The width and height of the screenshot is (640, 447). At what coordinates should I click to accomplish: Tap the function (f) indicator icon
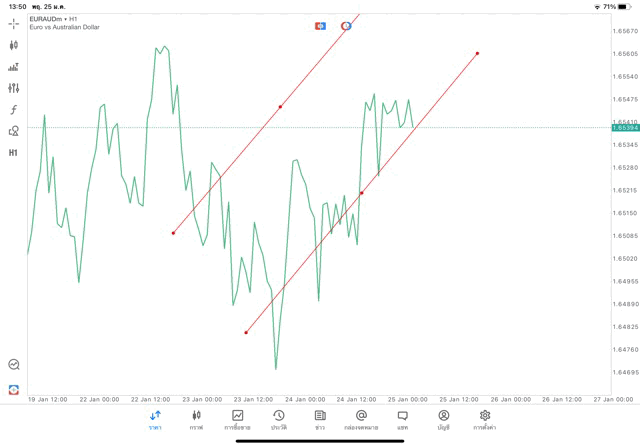tap(14, 110)
